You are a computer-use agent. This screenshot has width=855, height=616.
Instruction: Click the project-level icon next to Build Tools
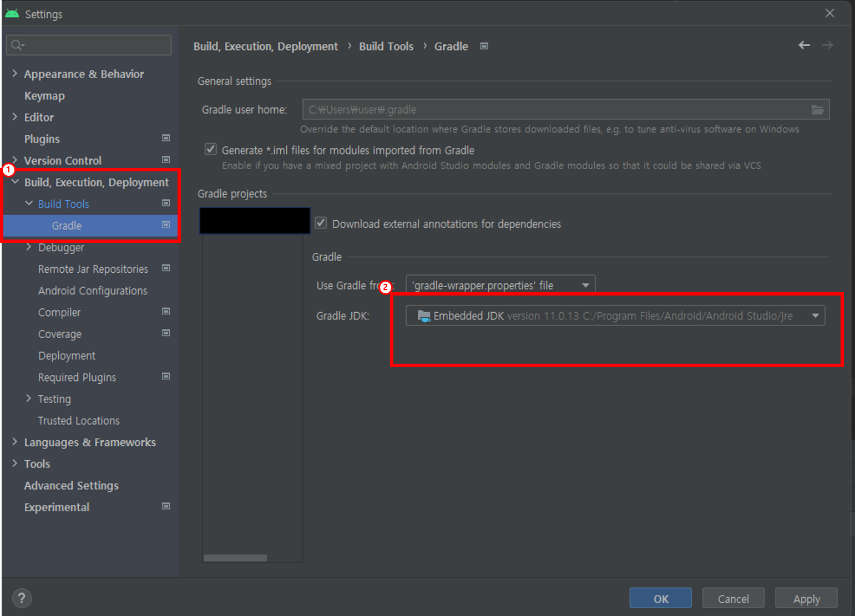click(x=166, y=203)
